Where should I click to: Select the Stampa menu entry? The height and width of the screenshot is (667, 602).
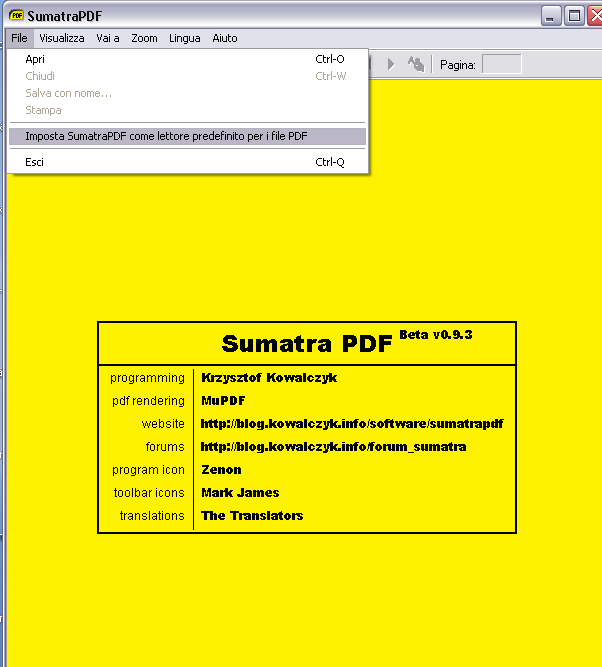[x=187, y=110]
